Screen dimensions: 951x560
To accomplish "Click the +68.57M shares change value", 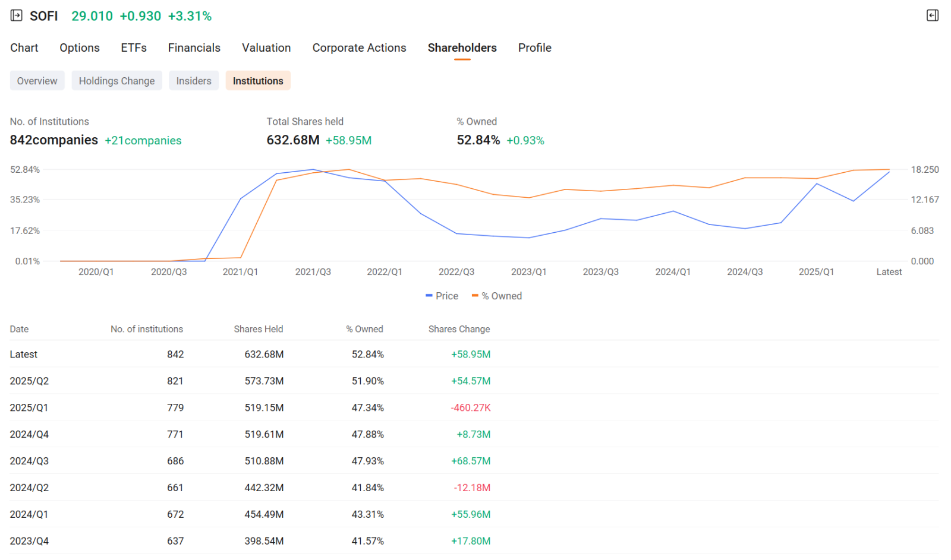I will tap(471, 461).
